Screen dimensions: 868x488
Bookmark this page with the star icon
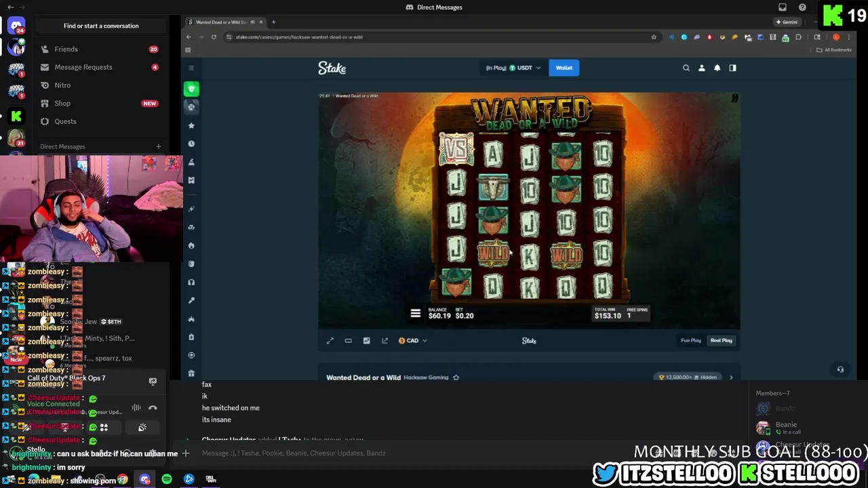point(654,37)
